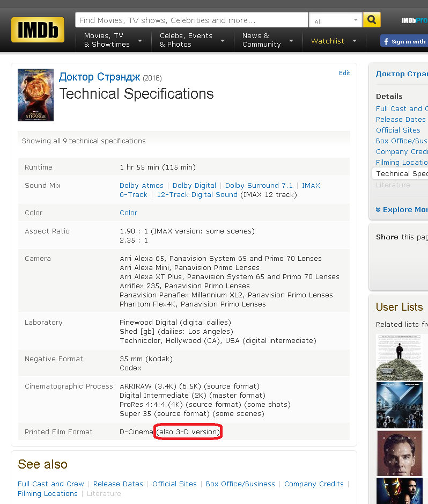The width and height of the screenshot is (428, 504).
Task: Click the yellow search magnifier button
Action: 372,20
